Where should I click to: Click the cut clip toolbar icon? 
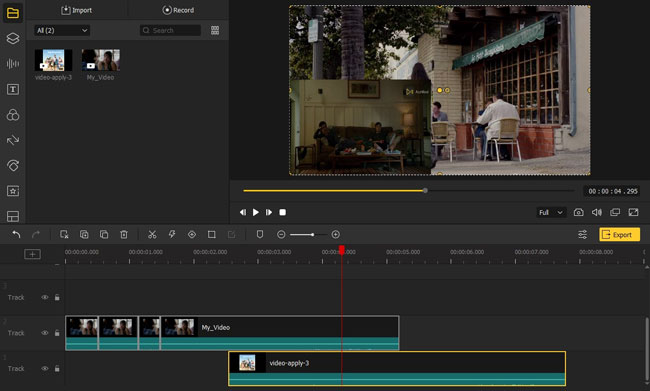click(x=64, y=235)
